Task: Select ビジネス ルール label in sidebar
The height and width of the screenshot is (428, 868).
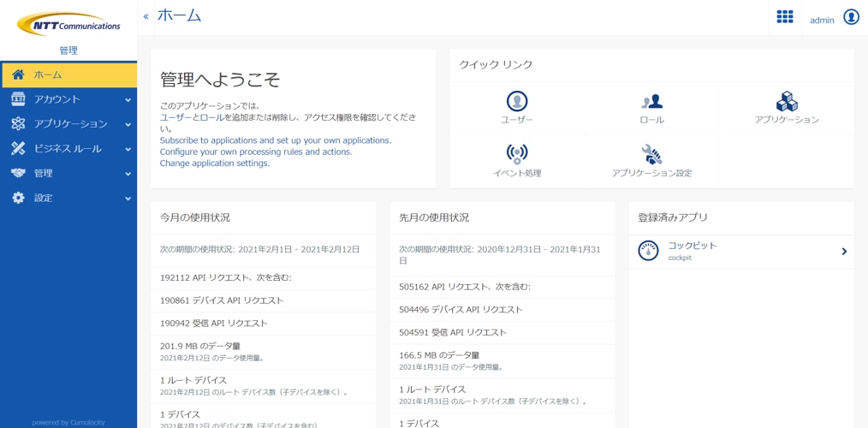Action: tap(68, 148)
